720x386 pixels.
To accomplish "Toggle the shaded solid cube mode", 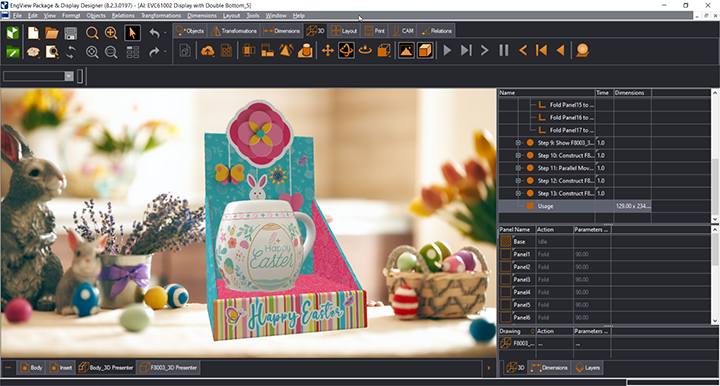I will coord(425,50).
